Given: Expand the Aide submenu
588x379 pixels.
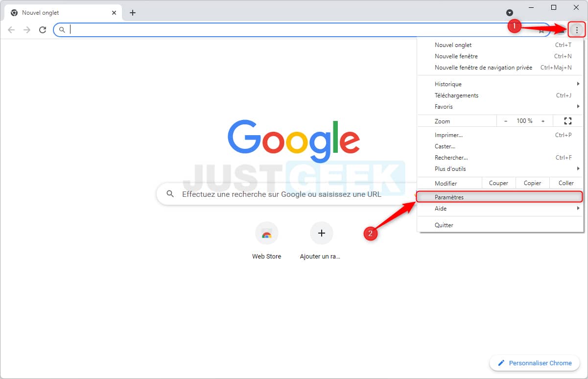Looking at the screenshot, I should point(500,209).
